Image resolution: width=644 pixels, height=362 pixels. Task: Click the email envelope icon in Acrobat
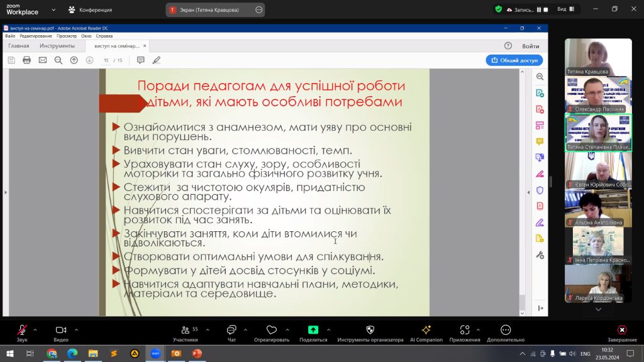[x=43, y=60]
